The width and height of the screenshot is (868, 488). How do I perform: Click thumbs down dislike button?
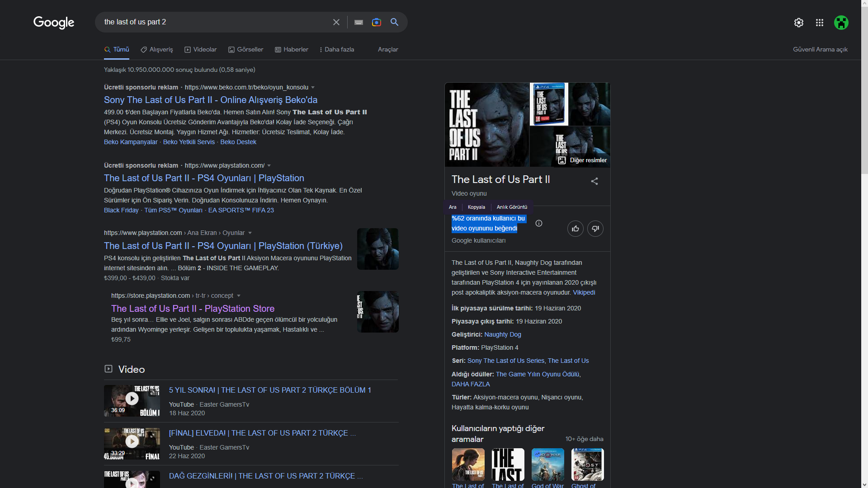pos(595,229)
